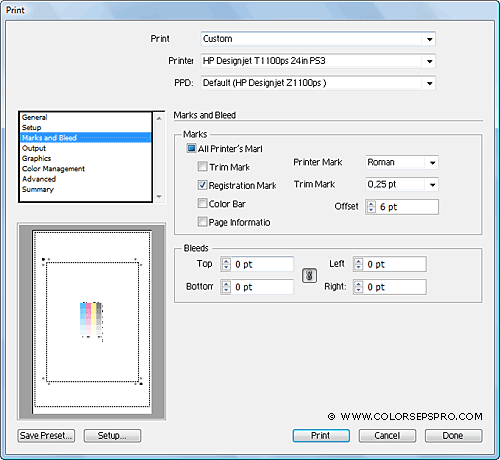Uncheck the Registration Marks checkbox
500x460 pixels.
[x=202, y=185]
